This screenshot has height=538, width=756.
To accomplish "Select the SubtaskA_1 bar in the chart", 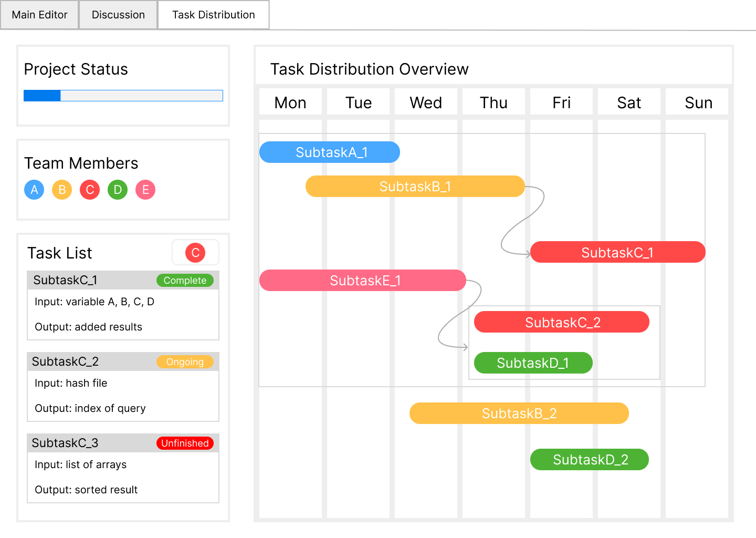I will click(330, 152).
